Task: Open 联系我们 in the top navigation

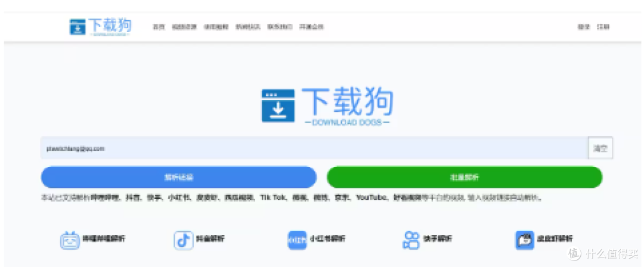Action: [280, 27]
